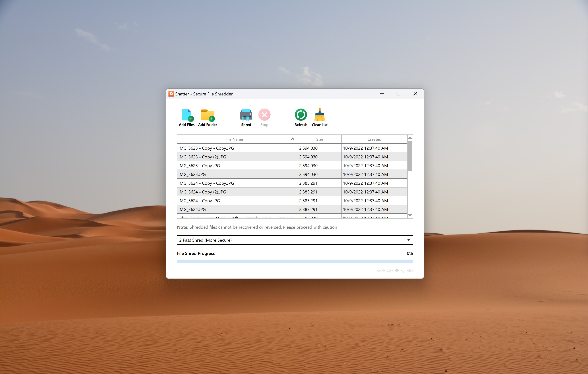Click the Clear List broom icon
588x374 pixels.
pyautogui.click(x=319, y=115)
